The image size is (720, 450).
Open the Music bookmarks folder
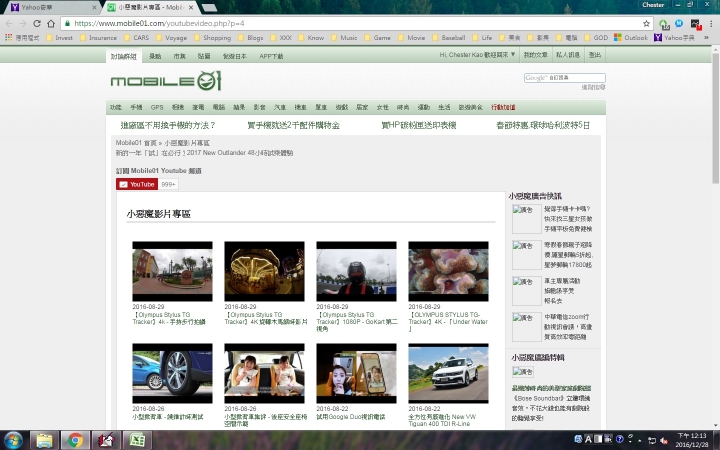point(344,38)
